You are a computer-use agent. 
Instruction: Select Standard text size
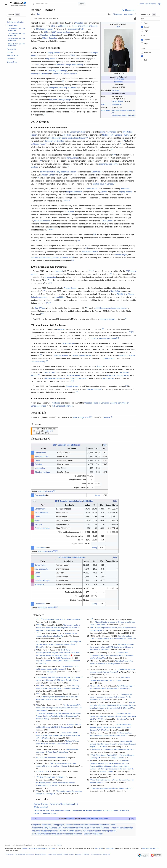[x=142, y=27]
